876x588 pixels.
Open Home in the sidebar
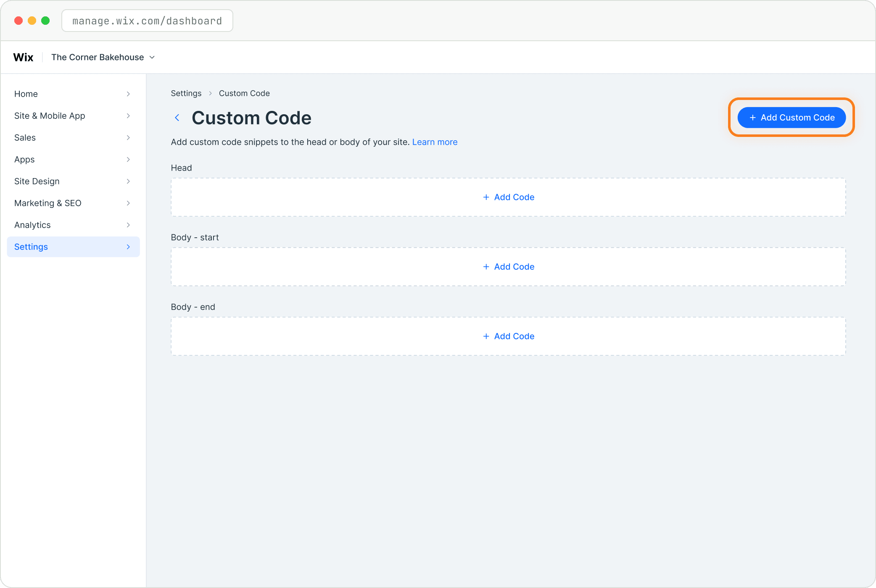pyautogui.click(x=73, y=94)
